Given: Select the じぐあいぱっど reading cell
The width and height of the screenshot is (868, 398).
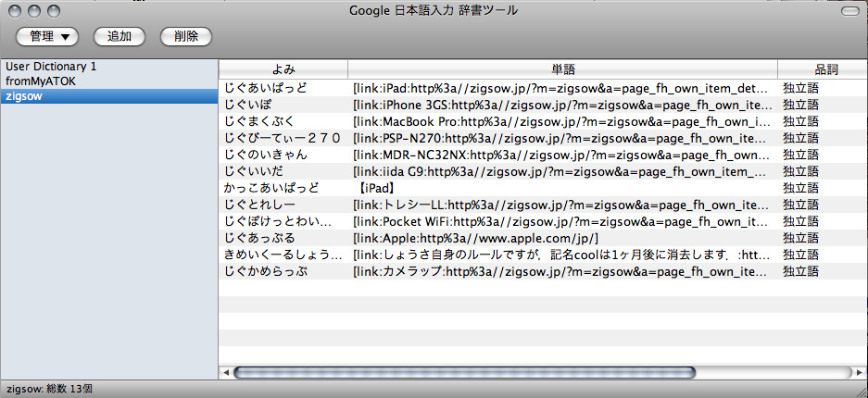Looking at the screenshot, I should pyautogui.click(x=283, y=89).
